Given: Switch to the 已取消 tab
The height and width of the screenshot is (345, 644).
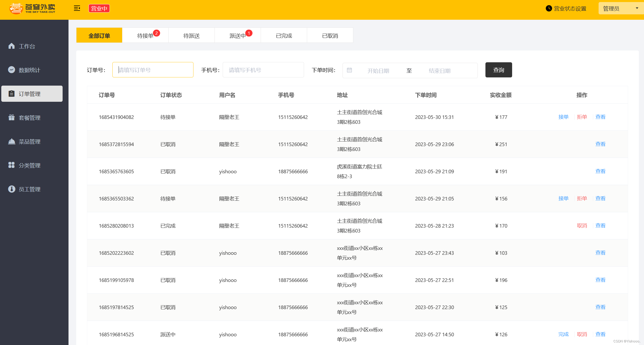Looking at the screenshot, I should (x=330, y=35).
